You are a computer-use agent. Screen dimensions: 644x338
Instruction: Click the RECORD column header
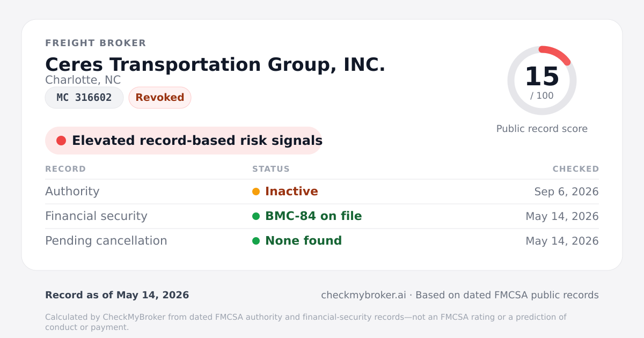tap(65, 169)
